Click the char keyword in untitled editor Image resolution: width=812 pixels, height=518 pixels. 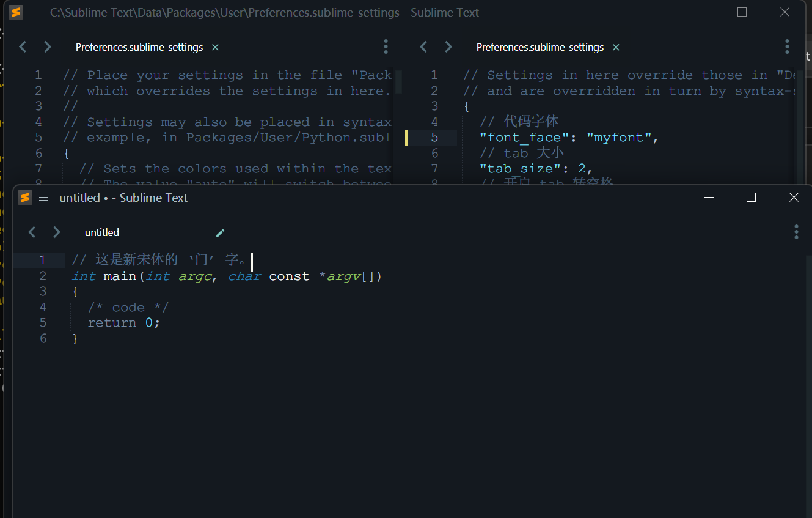[244, 276]
